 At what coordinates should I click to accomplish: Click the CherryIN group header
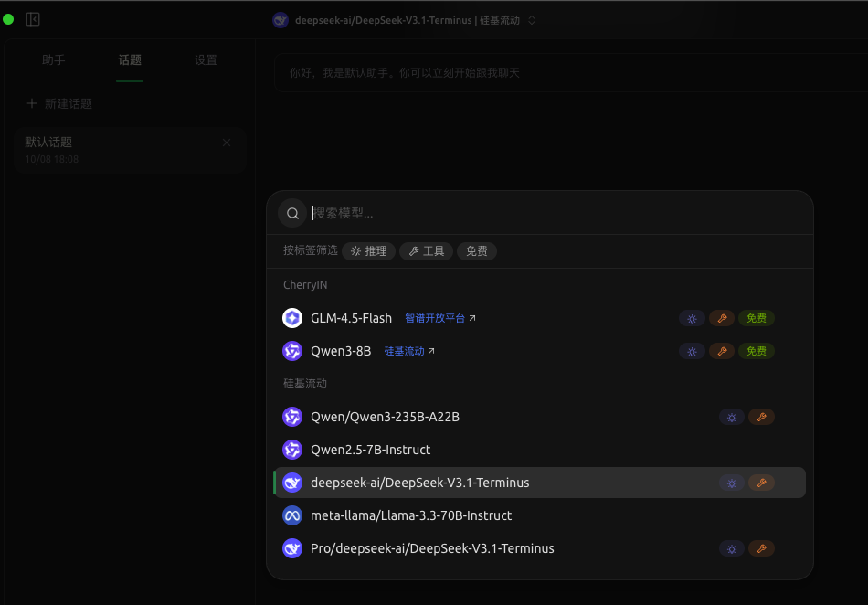coord(305,285)
